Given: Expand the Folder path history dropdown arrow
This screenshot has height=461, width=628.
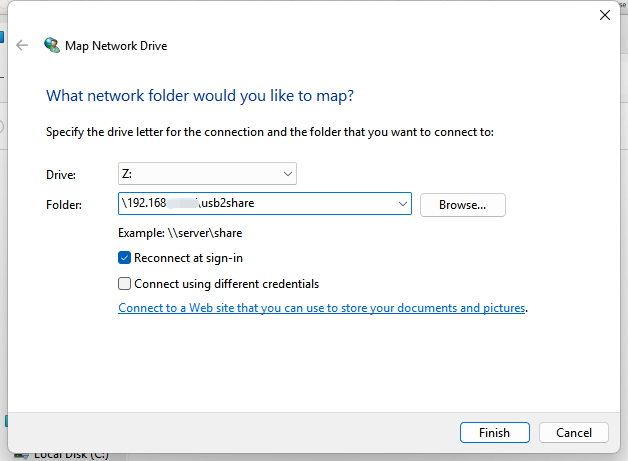Looking at the screenshot, I should pos(403,204).
